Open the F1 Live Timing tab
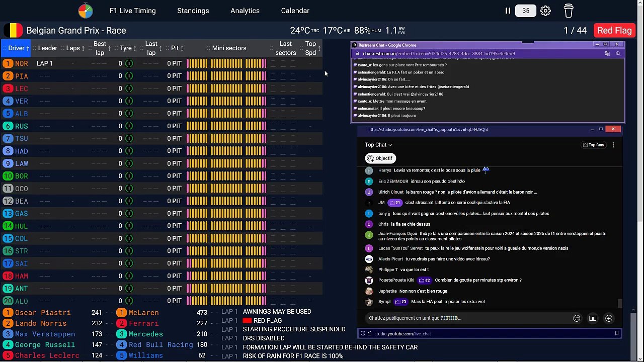 [133, 11]
